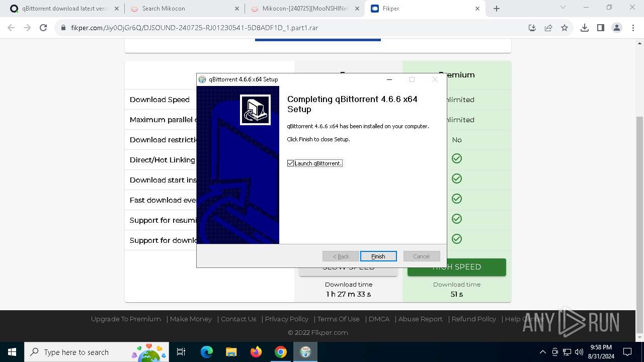644x362 pixels.
Task: Open Chrome profile avatar
Action: point(617,28)
